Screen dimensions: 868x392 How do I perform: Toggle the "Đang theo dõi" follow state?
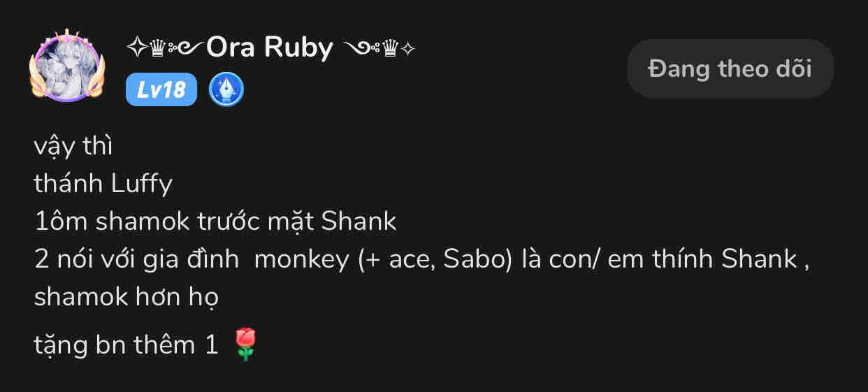730,68
